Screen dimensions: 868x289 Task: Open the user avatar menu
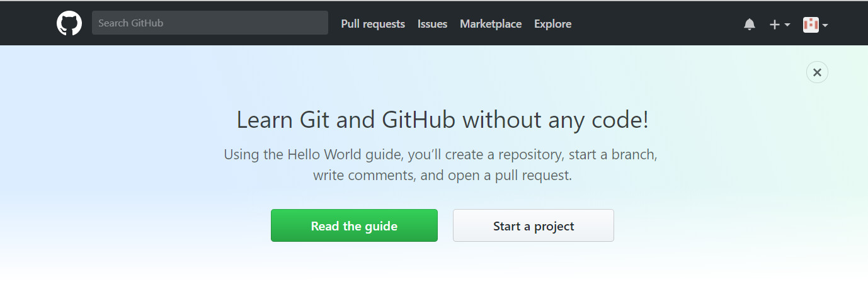click(815, 25)
